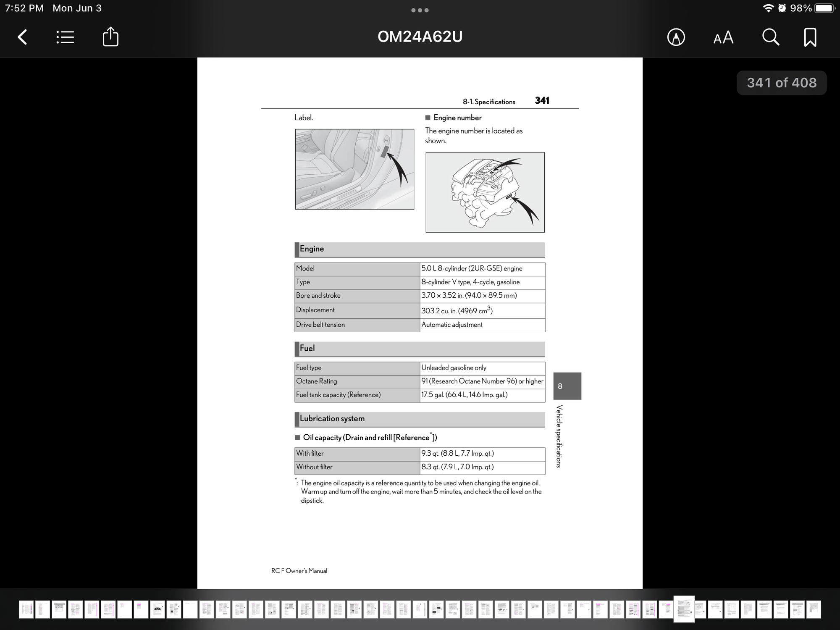Open the AA text appearance settings
Screen dimensions: 840x630
[723, 38]
